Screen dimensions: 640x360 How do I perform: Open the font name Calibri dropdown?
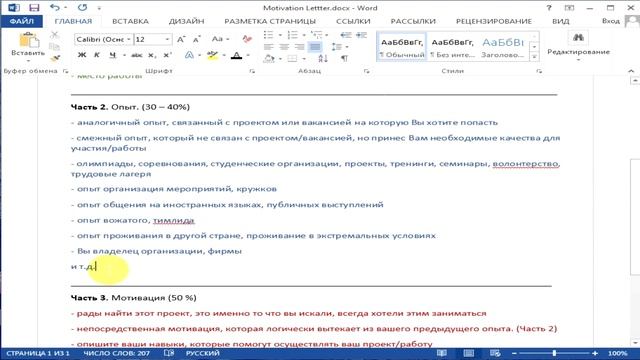pos(129,39)
